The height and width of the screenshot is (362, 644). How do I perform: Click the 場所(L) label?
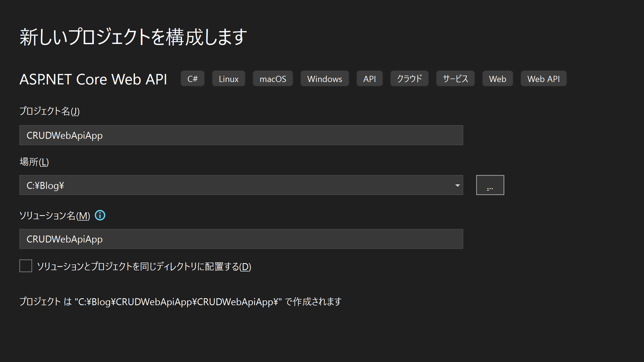click(34, 162)
